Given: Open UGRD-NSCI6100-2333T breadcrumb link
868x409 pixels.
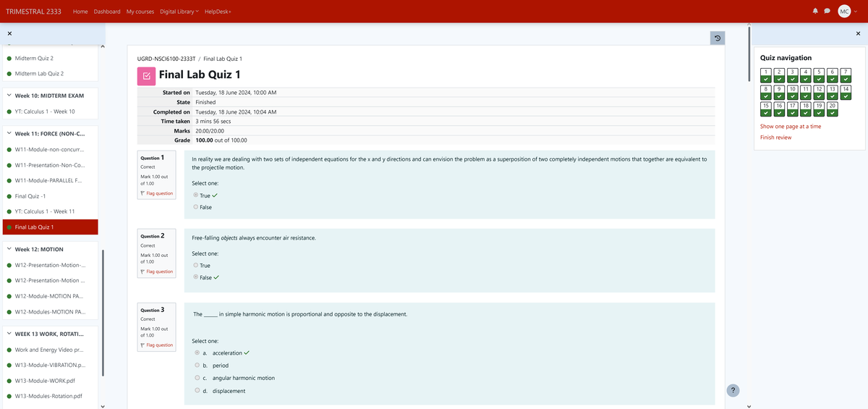Looking at the screenshot, I should point(166,58).
